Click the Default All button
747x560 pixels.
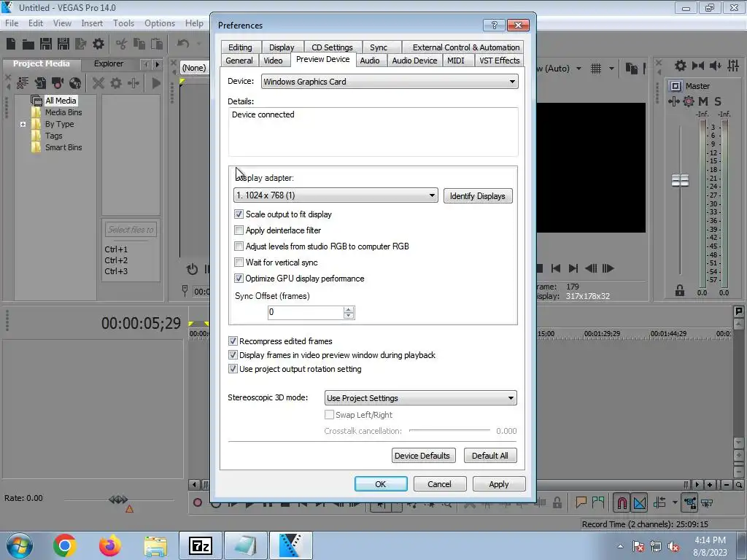tap(489, 456)
